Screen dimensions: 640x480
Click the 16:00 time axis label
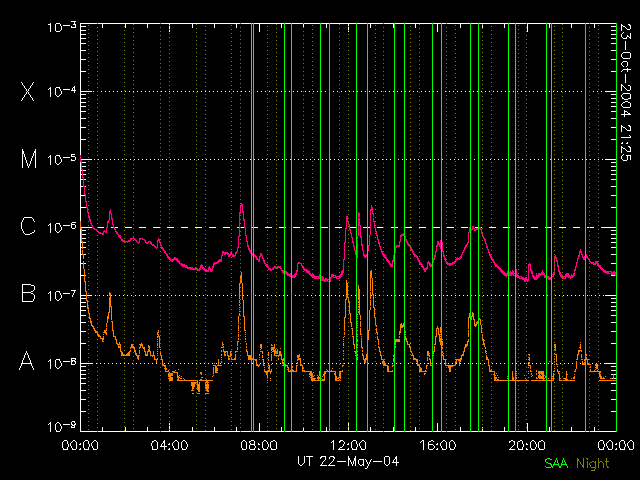(438, 445)
